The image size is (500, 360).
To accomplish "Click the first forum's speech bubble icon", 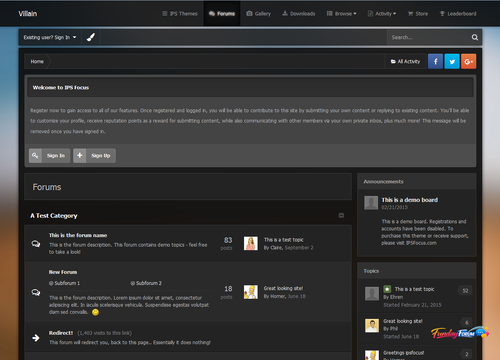I will coord(36,244).
